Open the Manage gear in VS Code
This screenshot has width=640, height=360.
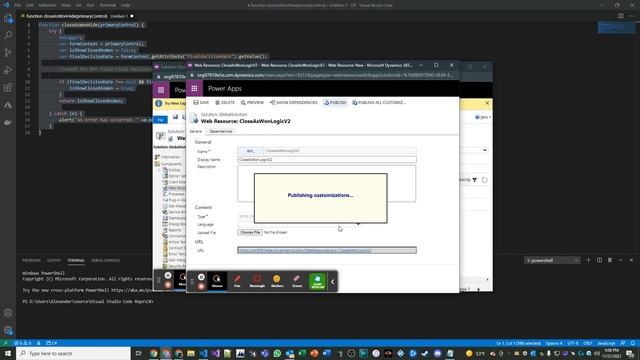pyautogui.click(x=8, y=330)
